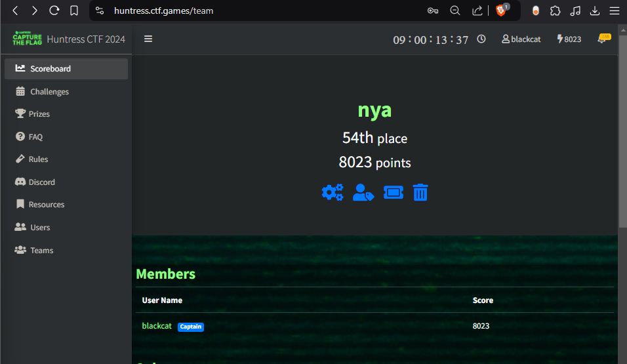Click the 8023 points text
Screen dimensions: 627x364
click(374, 163)
